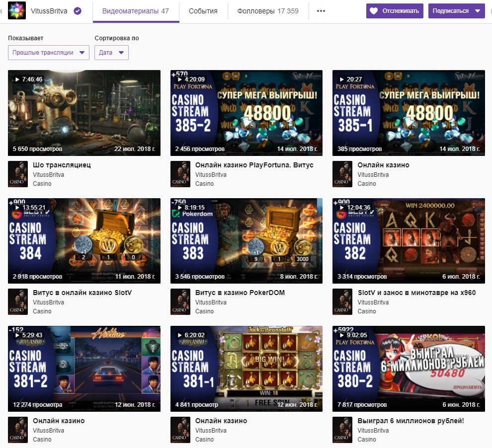
Task: Open Casino category under Выиграл 6 миллионов рублей!
Action: coord(367,440)
